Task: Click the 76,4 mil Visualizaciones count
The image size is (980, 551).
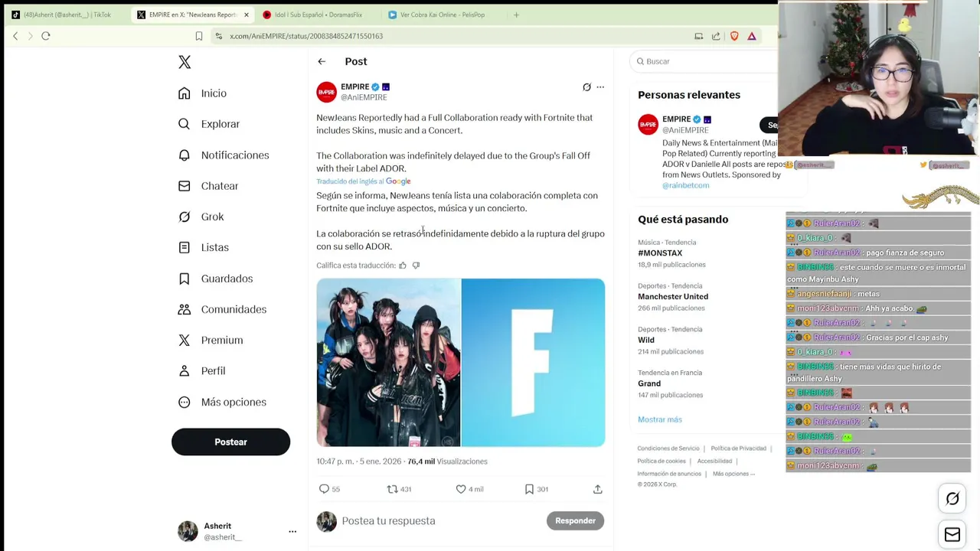Action: click(447, 461)
